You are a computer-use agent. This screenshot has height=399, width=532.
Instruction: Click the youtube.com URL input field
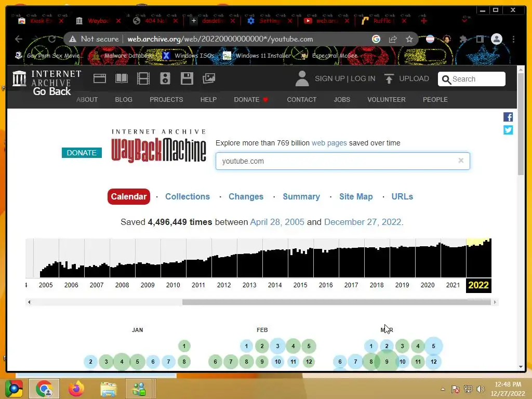(343, 161)
